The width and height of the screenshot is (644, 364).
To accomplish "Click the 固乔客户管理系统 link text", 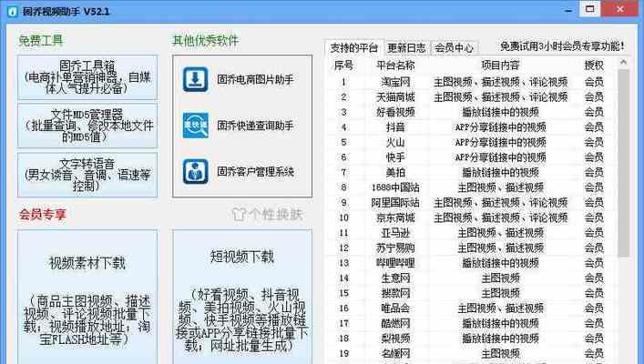I will [x=255, y=172].
